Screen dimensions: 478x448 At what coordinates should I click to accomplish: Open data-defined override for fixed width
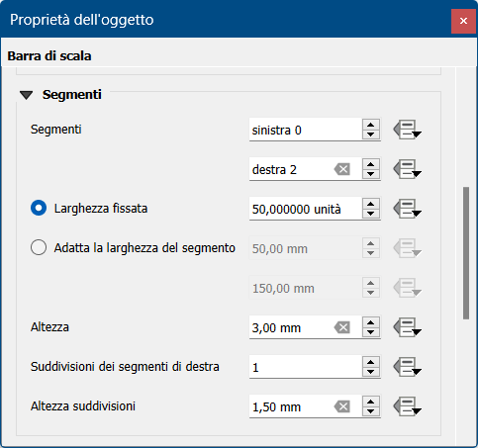[x=407, y=209]
